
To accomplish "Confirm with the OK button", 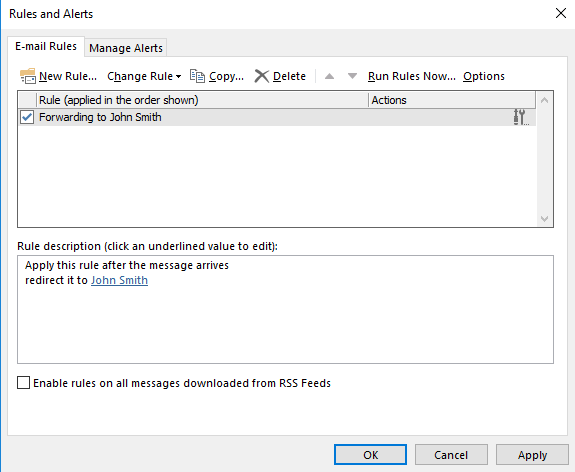I will click(370, 455).
